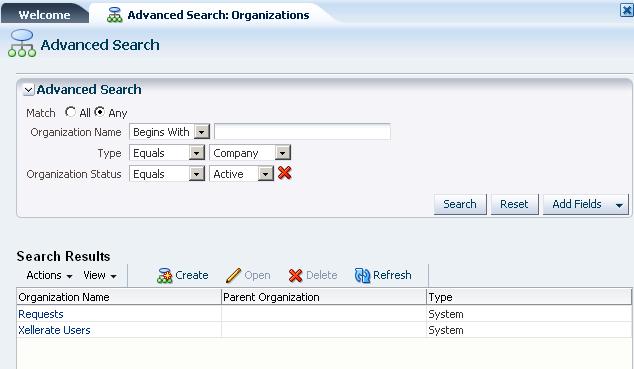Open the Actions menu
634x369 pixels.
pos(49,275)
